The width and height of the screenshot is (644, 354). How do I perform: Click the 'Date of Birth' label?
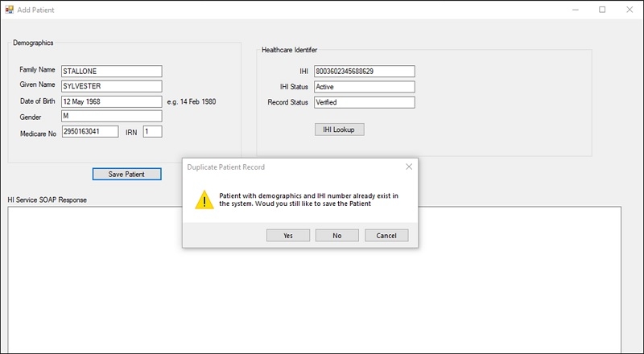(37, 101)
